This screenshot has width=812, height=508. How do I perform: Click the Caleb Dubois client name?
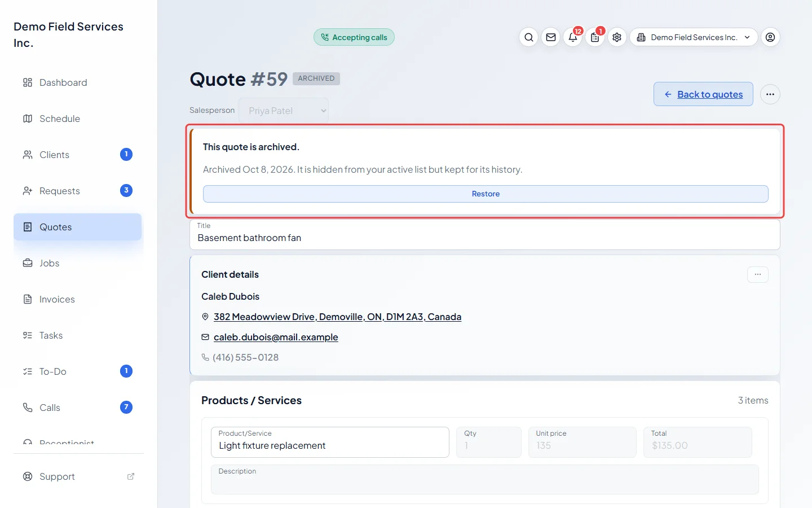tap(230, 296)
